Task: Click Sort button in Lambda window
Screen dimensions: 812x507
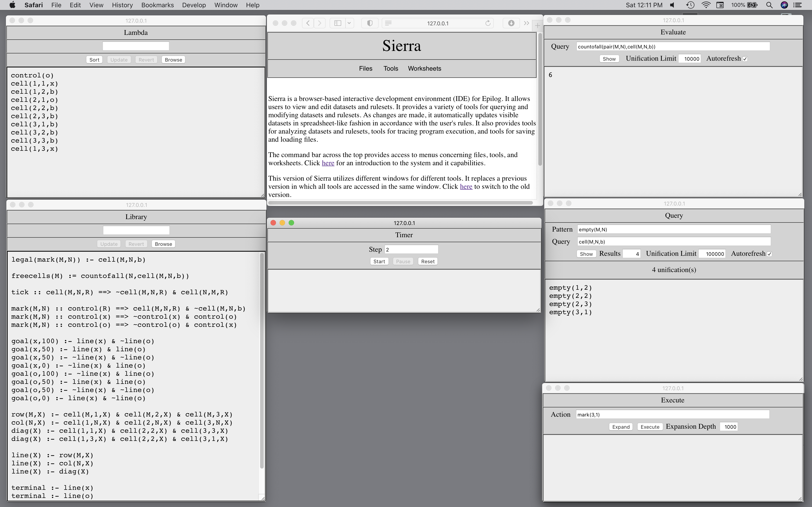Action: point(94,60)
